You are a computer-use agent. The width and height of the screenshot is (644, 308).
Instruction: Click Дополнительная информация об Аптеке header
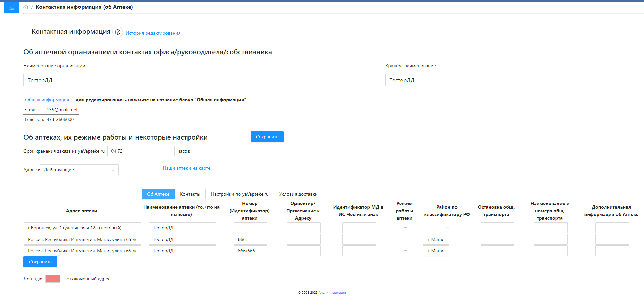click(x=611, y=211)
